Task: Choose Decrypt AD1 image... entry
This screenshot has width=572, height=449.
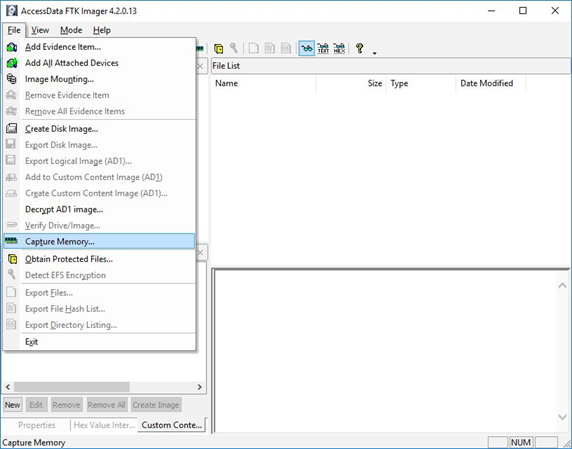Action: coord(99,209)
